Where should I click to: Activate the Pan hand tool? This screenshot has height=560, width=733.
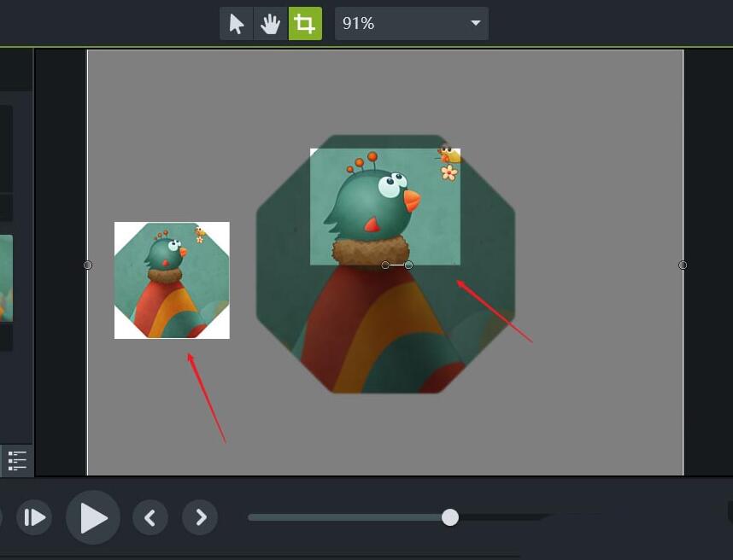click(271, 23)
